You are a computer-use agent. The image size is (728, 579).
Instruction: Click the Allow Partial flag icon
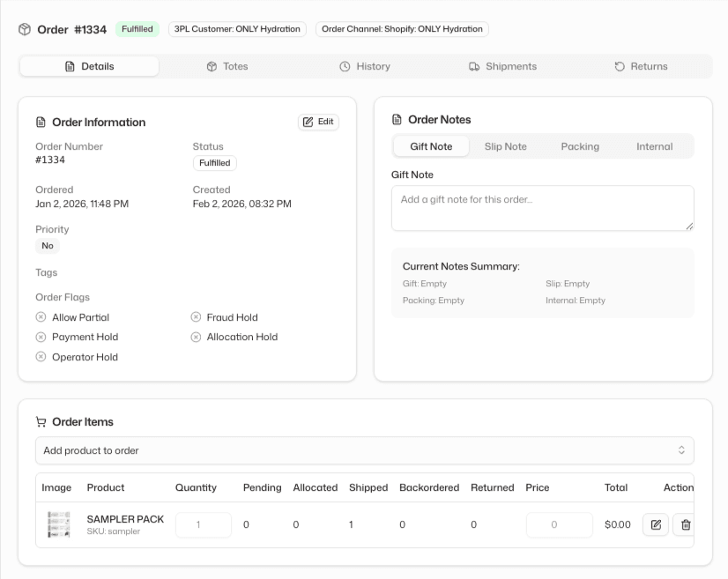point(41,317)
